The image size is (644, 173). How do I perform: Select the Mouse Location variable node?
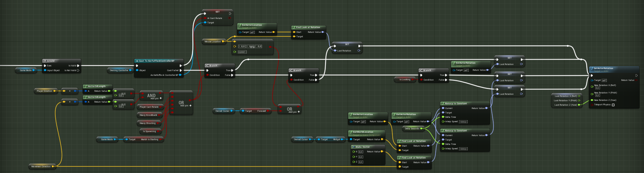[213, 42]
